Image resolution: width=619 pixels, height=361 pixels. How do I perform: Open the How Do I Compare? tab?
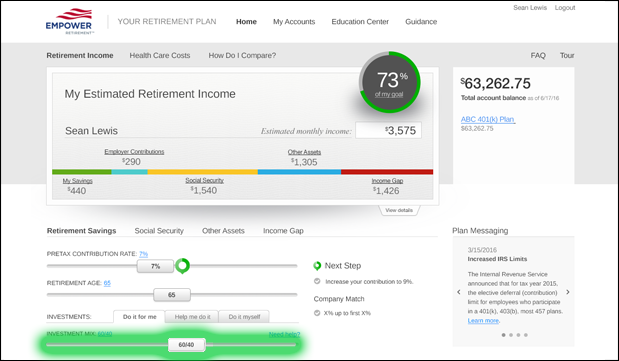pyautogui.click(x=242, y=56)
